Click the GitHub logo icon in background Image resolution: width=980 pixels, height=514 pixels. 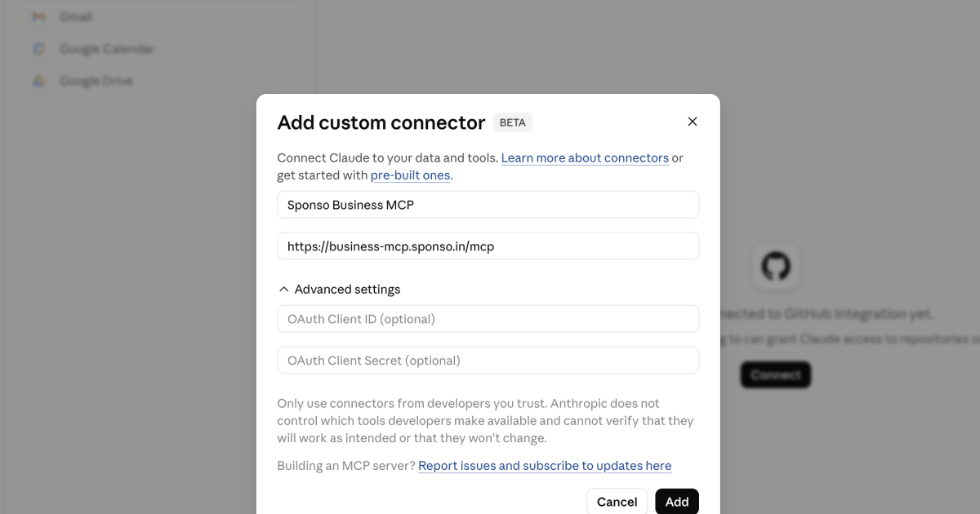pyautogui.click(x=776, y=267)
